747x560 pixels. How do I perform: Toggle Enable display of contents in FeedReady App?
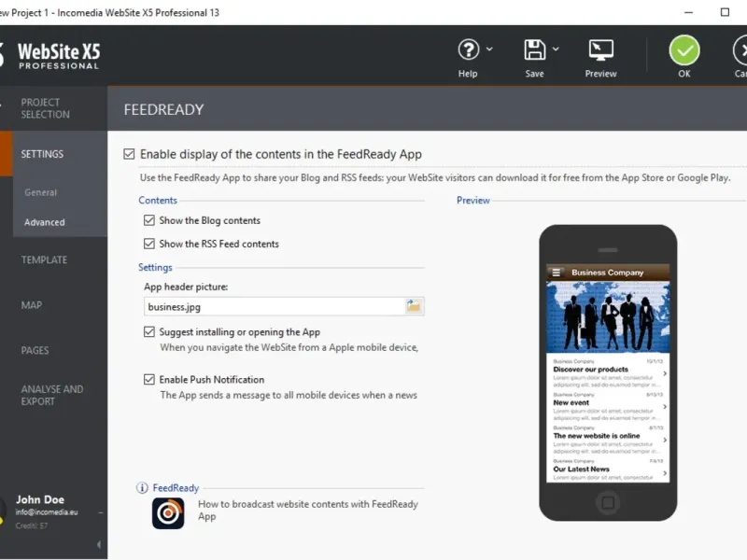point(129,154)
